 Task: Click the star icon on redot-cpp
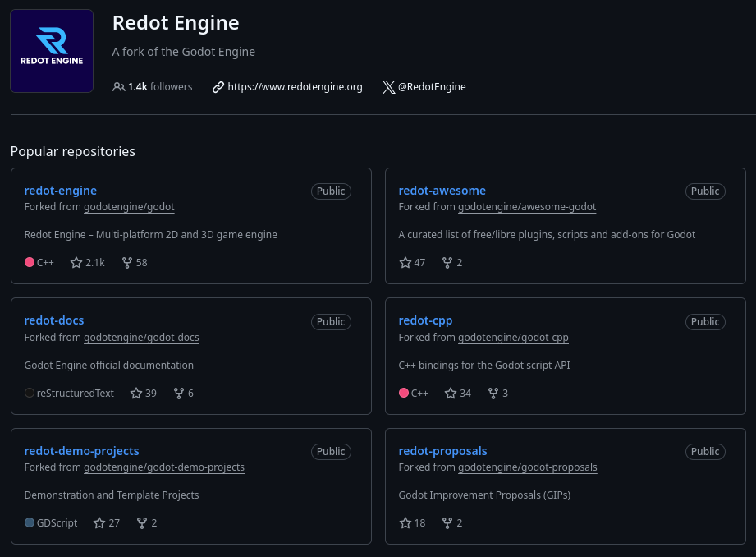point(451,394)
